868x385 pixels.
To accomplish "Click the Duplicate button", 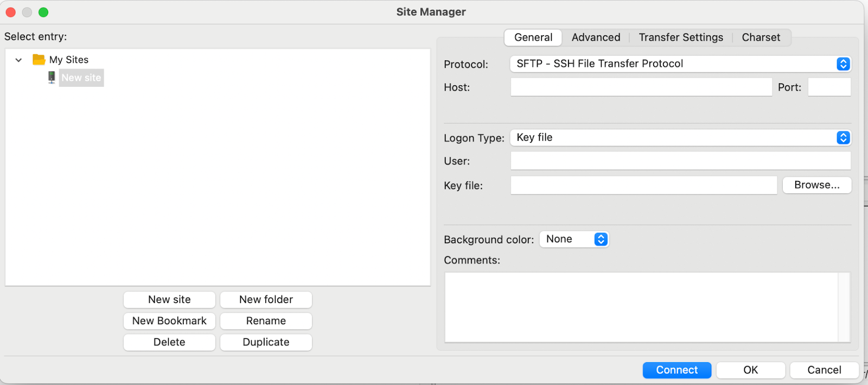I will click(266, 342).
